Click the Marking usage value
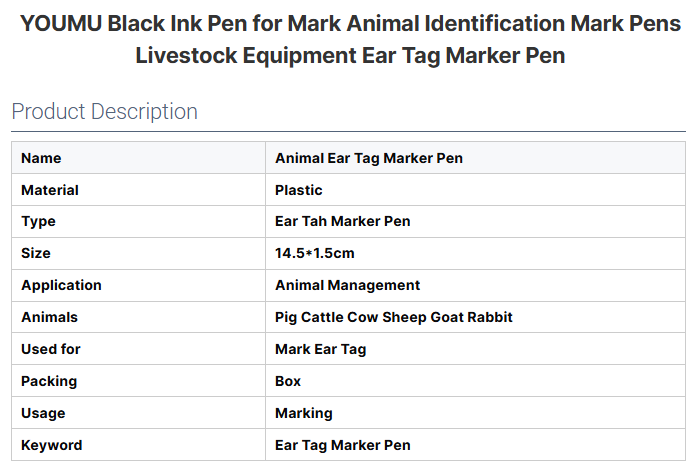The height and width of the screenshot is (465, 693). [304, 413]
